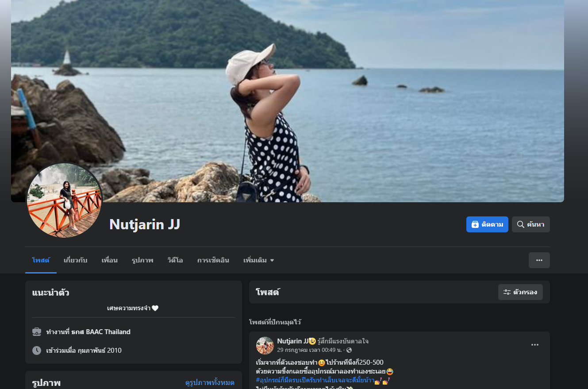This screenshot has height=389, width=588.
Task: Click the clock icon beside เข้าร่วมเมื่อ
Action: point(37,350)
